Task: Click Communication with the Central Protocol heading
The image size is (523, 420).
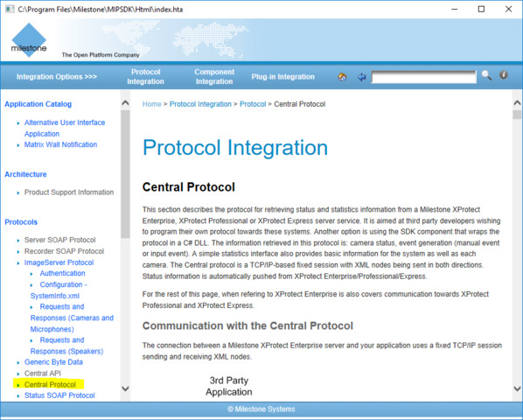Action: pos(248,325)
